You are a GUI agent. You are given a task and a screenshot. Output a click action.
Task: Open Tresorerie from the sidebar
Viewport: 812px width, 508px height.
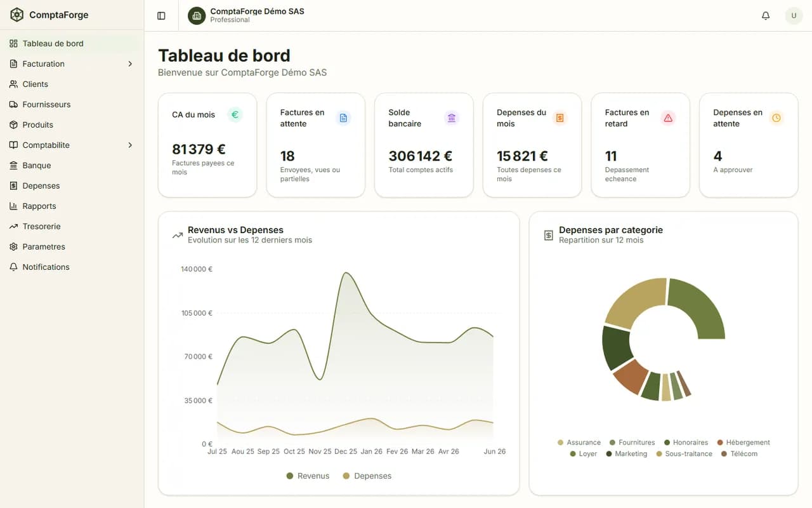pos(72,227)
